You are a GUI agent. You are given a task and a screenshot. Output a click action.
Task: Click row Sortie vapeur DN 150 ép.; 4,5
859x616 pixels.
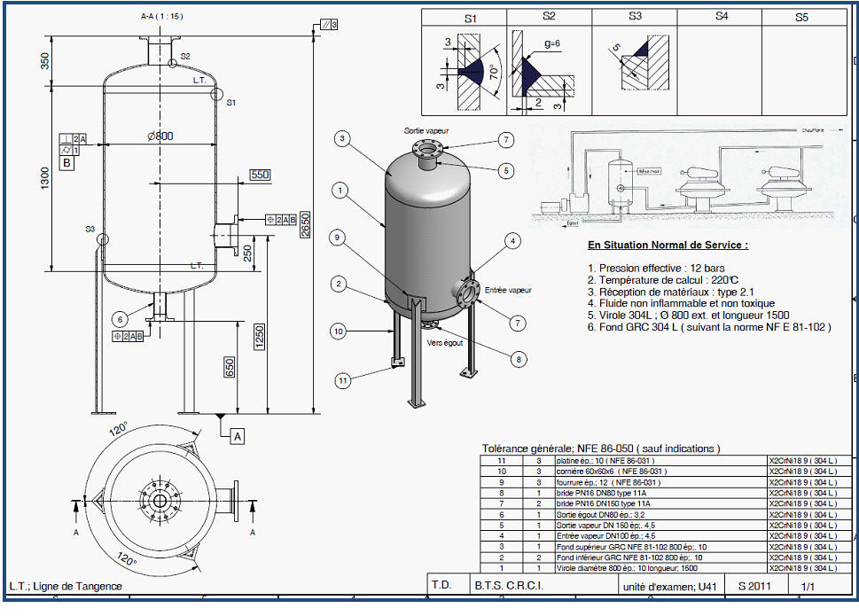coord(666,525)
